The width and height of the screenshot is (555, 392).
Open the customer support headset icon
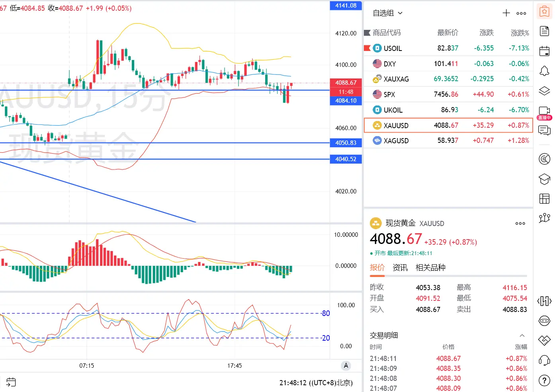(x=544, y=361)
